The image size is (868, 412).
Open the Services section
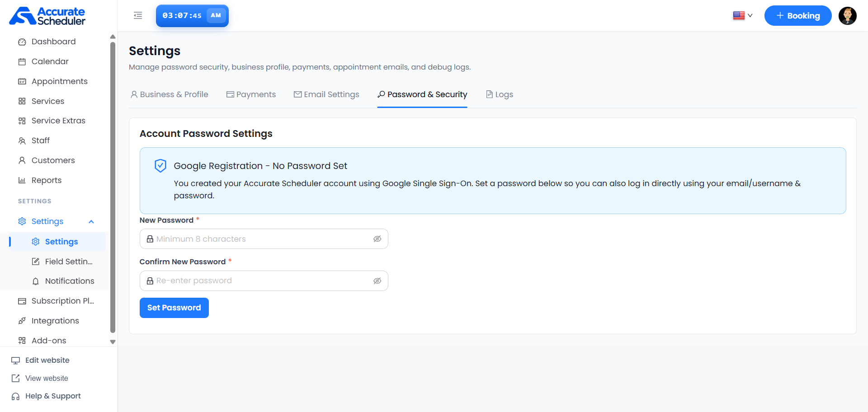(x=47, y=101)
